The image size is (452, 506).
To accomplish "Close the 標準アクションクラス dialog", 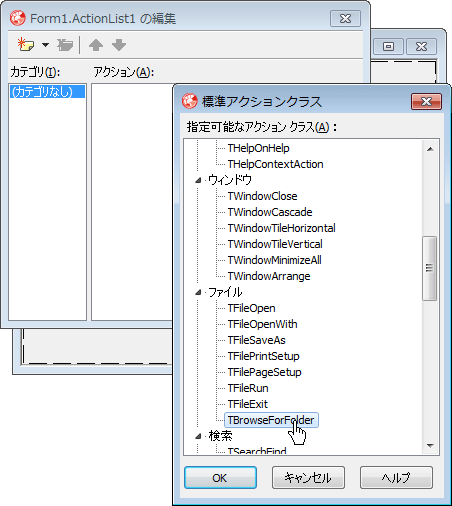I will 426,101.
